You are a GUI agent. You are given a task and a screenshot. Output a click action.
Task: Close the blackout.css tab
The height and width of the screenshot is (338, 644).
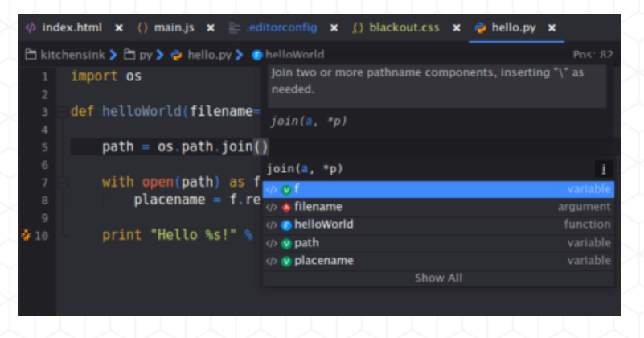tap(456, 27)
